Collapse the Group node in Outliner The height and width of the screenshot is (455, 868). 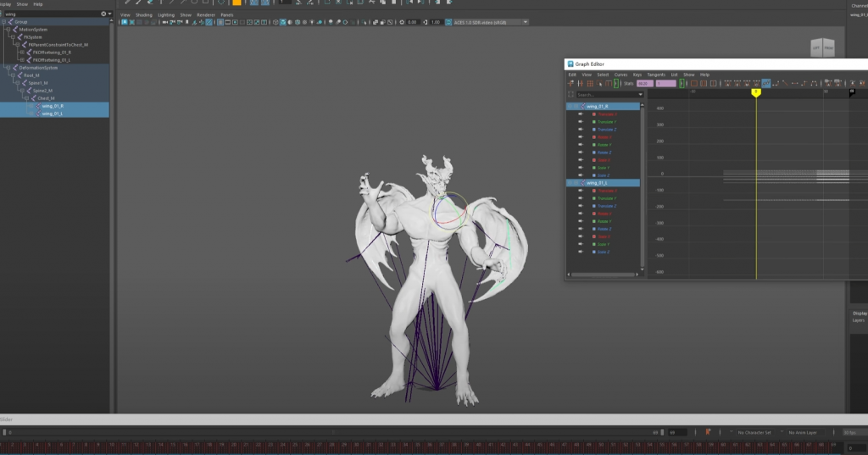click(x=4, y=21)
